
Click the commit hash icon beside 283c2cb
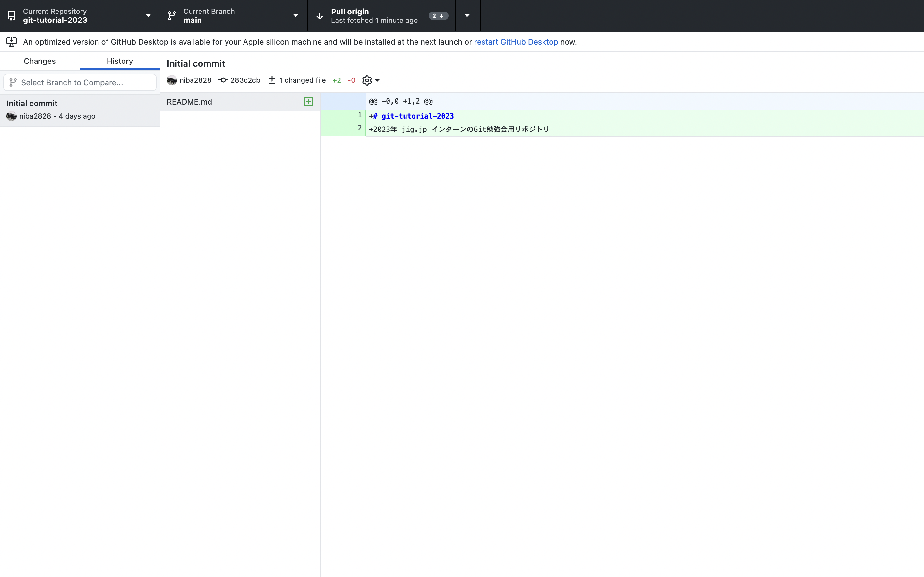(x=223, y=80)
